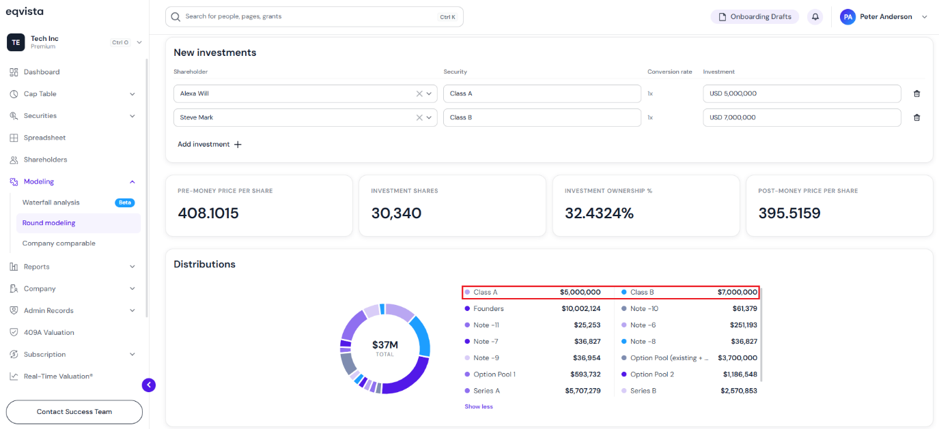The height and width of the screenshot is (429, 939).
Task: Click the Cap Table pie icon
Action: click(x=14, y=94)
